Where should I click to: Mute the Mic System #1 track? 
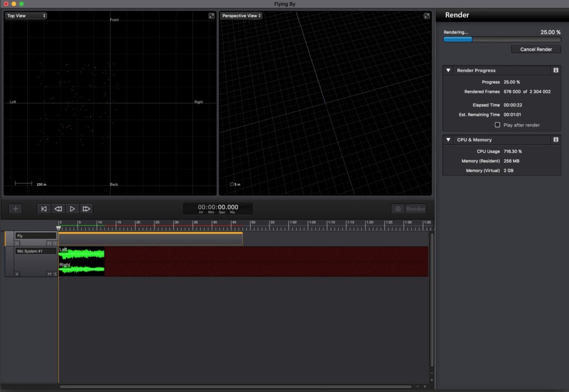click(49, 274)
